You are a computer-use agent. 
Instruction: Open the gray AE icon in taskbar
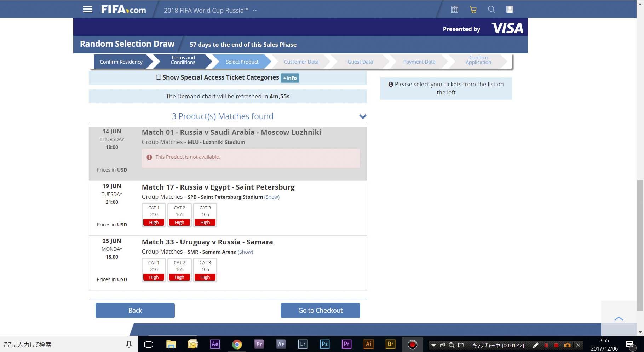[x=281, y=344]
